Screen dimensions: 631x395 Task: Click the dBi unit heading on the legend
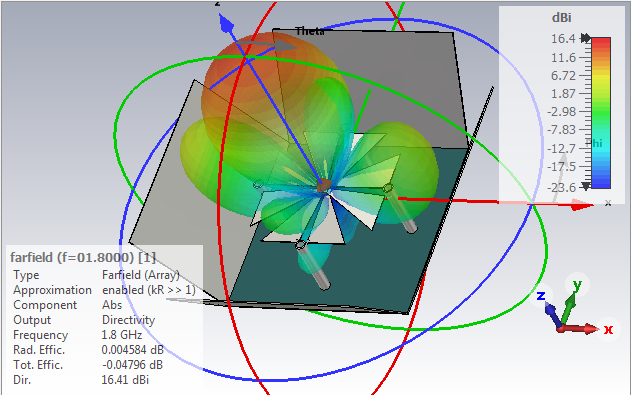(x=561, y=18)
